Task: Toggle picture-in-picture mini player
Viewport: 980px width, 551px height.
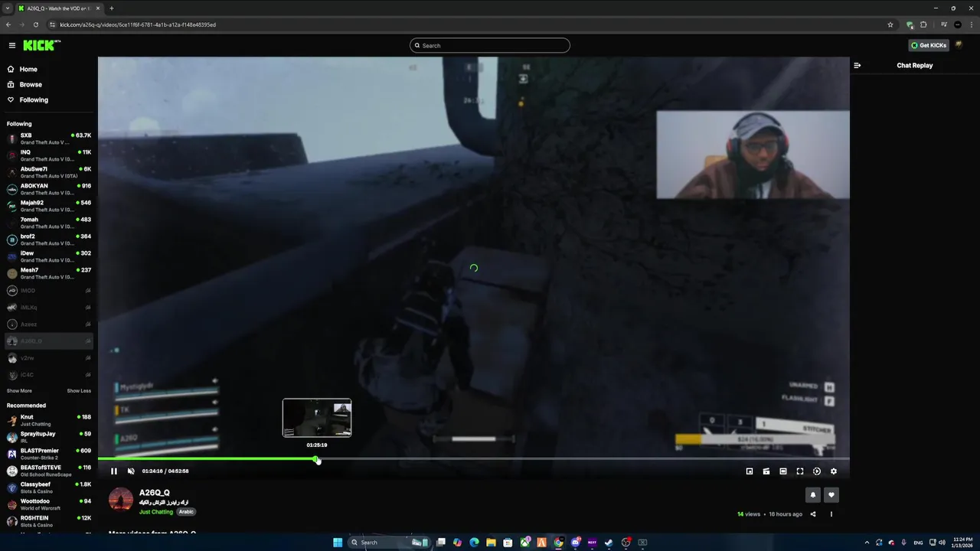Action: tap(750, 471)
